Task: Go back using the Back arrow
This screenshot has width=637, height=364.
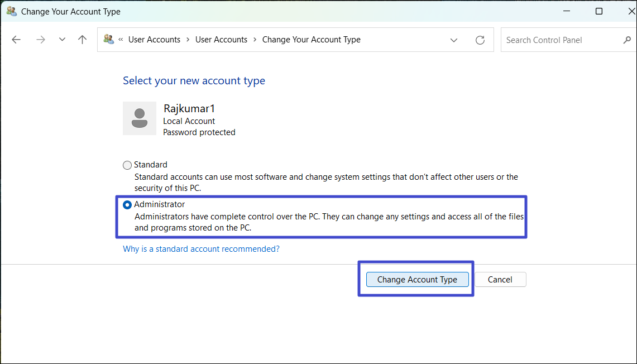Action: [16, 40]
